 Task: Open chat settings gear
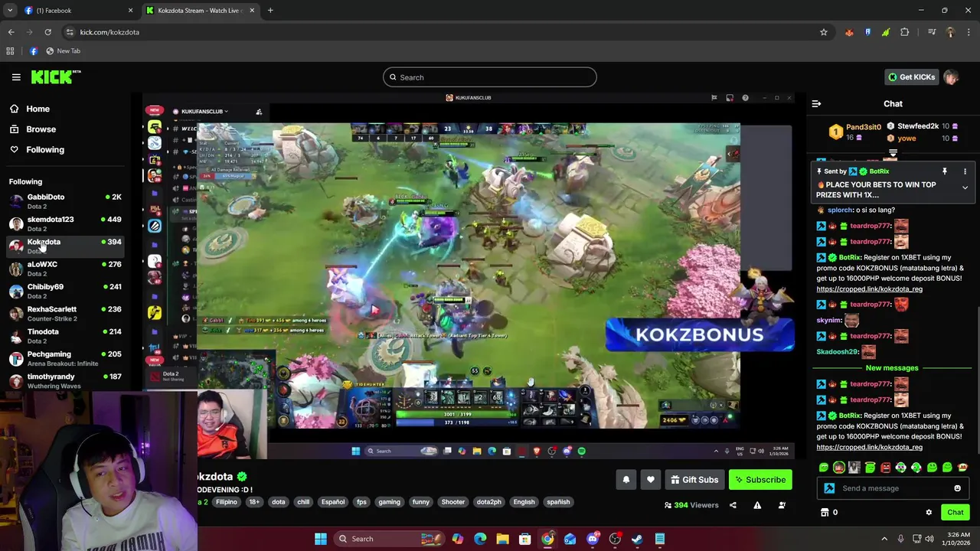[x=929, y=513]
